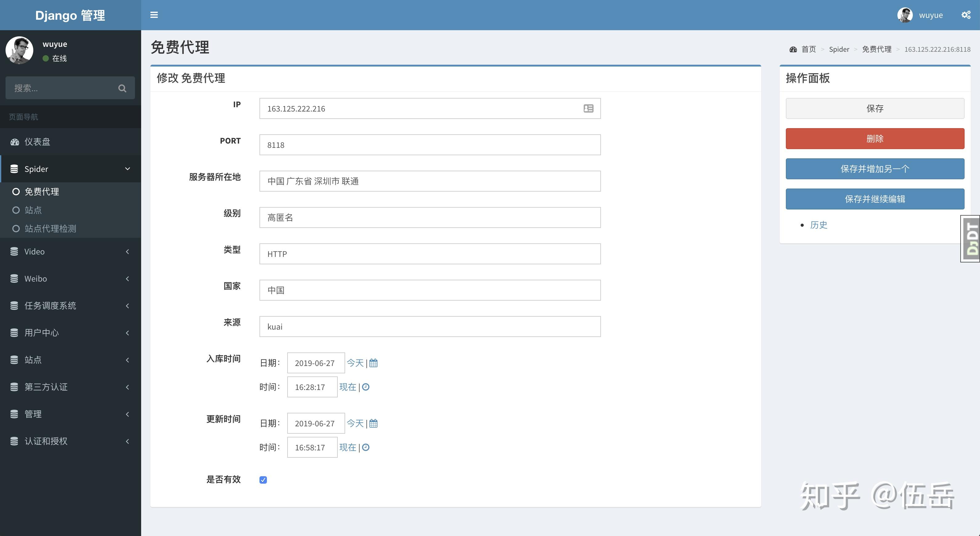Viewport: 980px width, 536px height.
Task: Click the red 删除 delete button
Action: pyautogui.click(x=875, y=138)
